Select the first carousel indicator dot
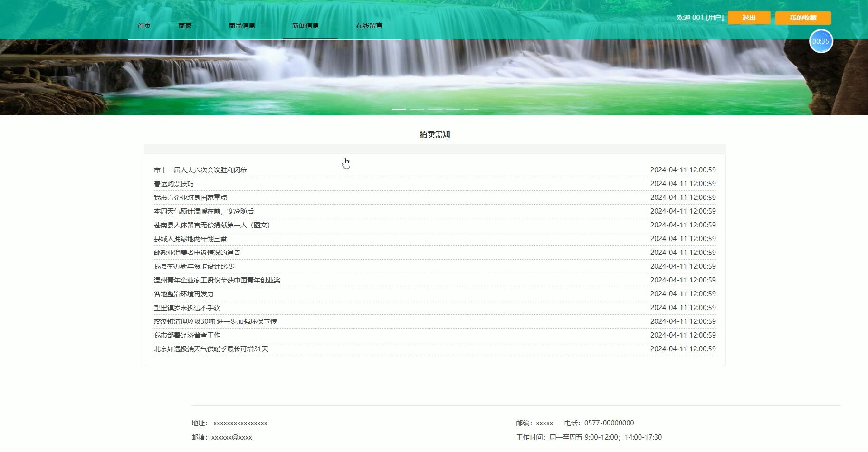Screen dimensions: 868x452 399,109
